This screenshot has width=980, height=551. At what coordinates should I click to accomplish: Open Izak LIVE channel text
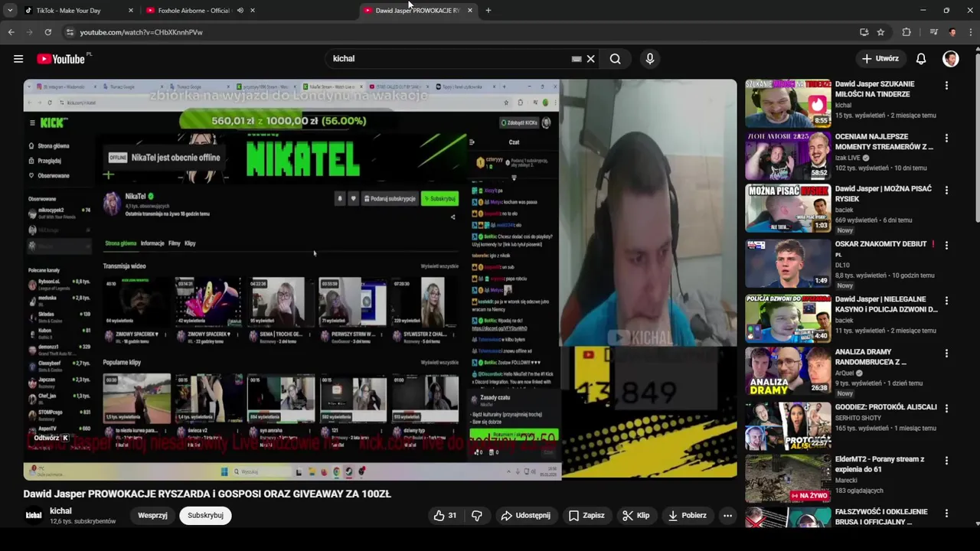click(x=848, y=158)
